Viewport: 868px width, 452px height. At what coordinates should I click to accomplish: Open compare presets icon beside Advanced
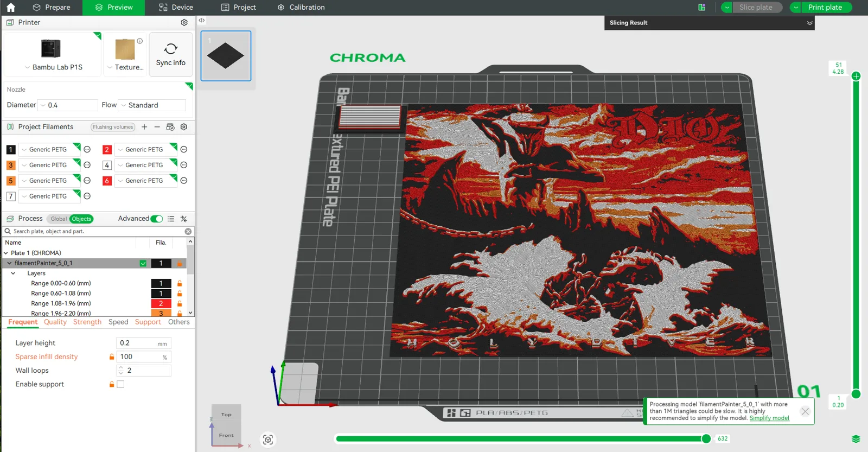184,219
